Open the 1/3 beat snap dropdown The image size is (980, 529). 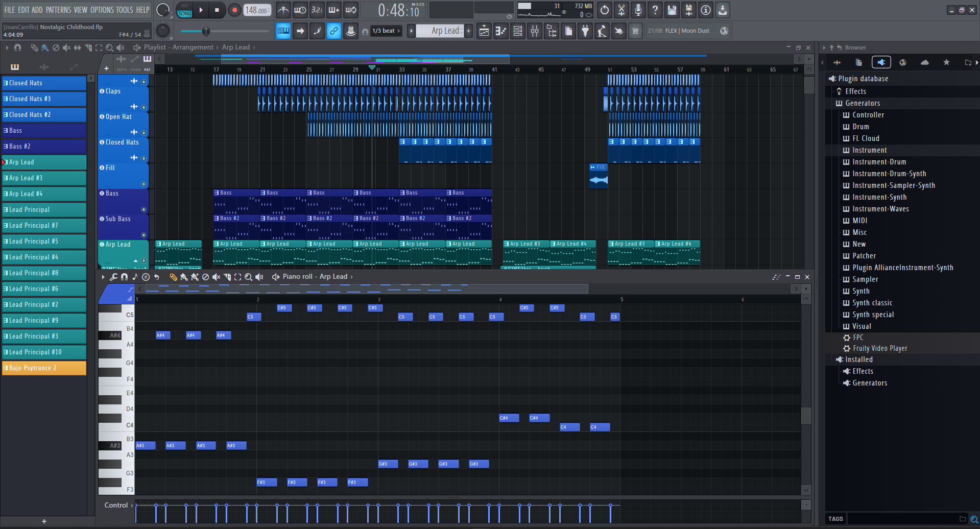tap(386, 31)
